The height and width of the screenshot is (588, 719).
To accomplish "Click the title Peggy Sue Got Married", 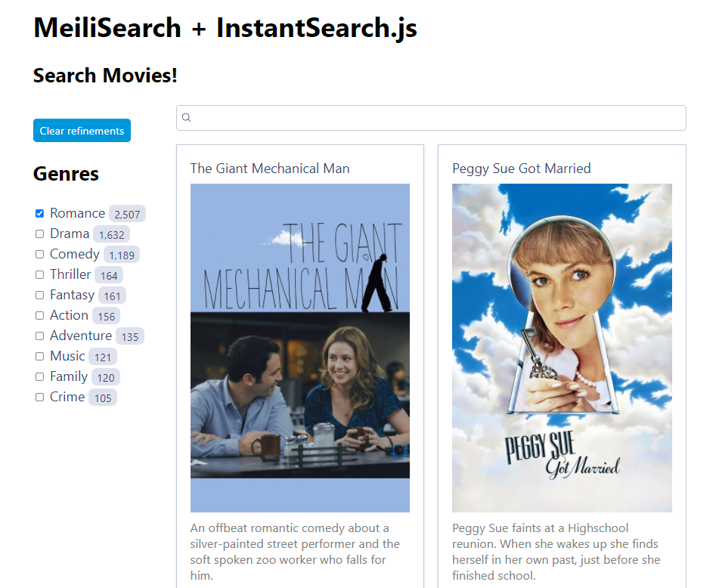I will pos(522,169).
